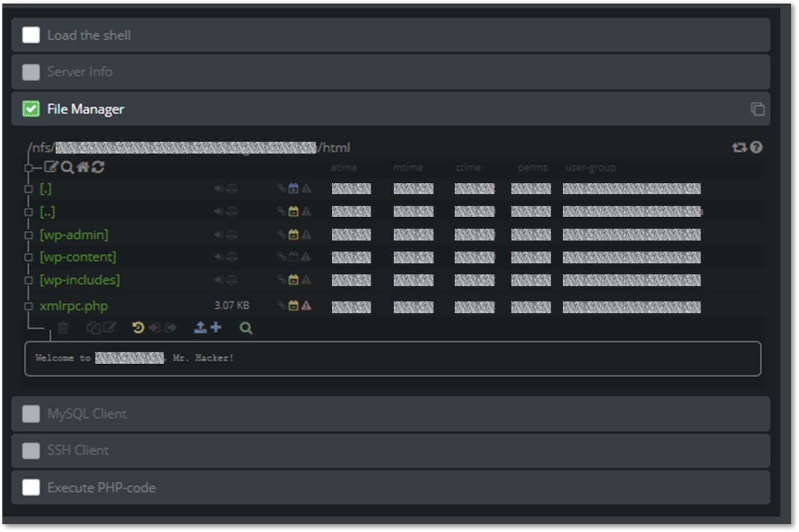Select the checkbox next to xmlrpc.php

click(29, 306)
